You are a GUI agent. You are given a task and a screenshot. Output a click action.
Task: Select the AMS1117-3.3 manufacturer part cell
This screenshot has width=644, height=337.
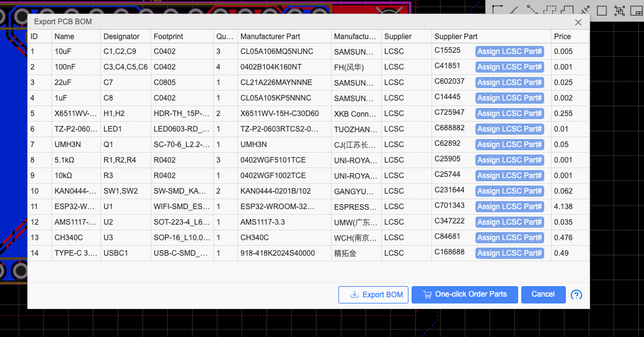(263, 222)
